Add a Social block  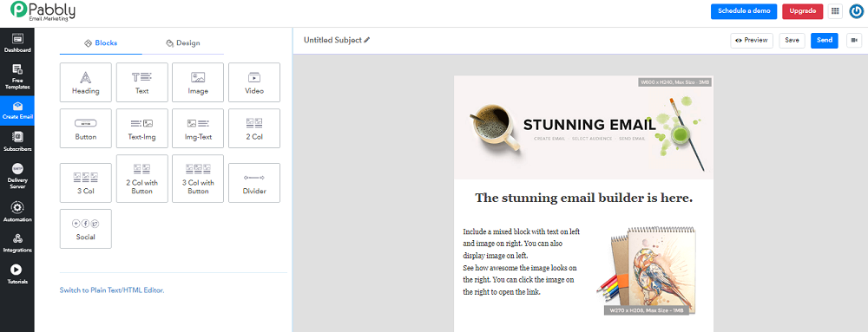point(86,229)
